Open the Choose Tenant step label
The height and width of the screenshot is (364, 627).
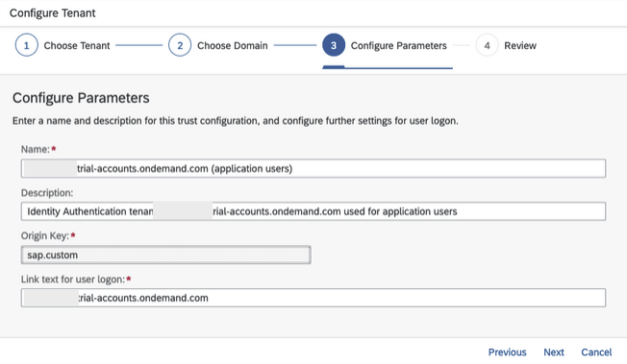tap(77, 45)
